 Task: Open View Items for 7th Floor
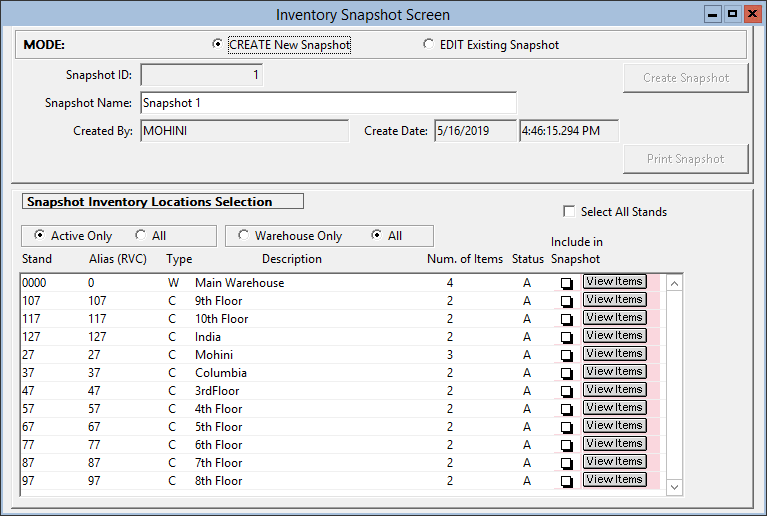(x=614, y=461)
